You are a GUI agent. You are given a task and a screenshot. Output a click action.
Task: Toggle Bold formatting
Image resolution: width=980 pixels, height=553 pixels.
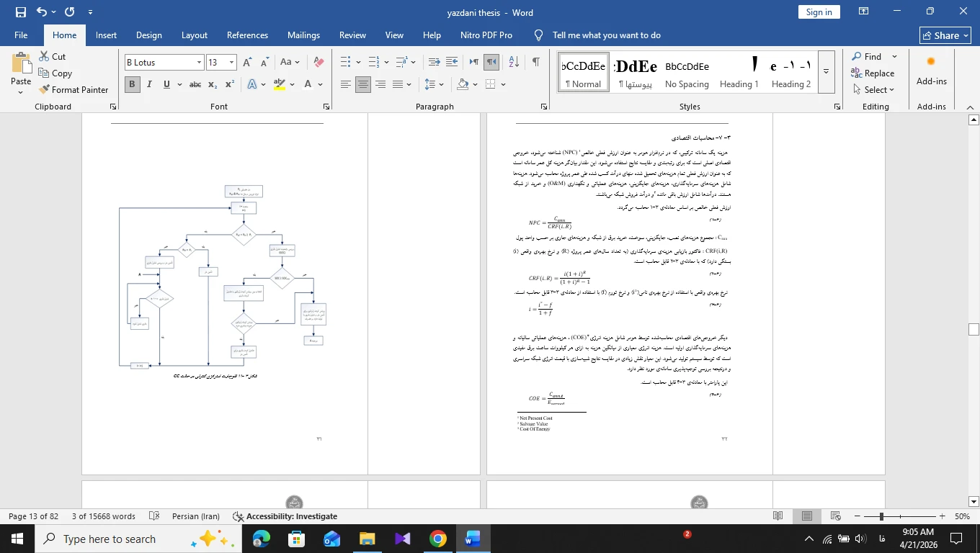point(132,84)
